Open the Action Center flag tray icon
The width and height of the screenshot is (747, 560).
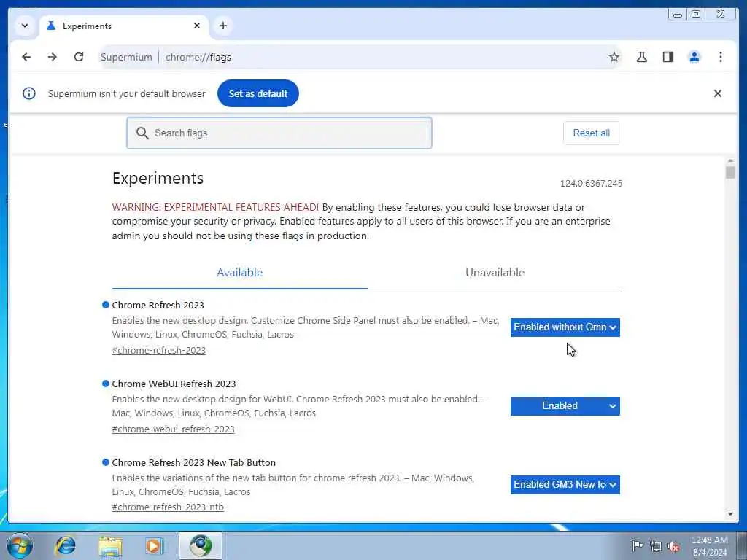point(638,545)
